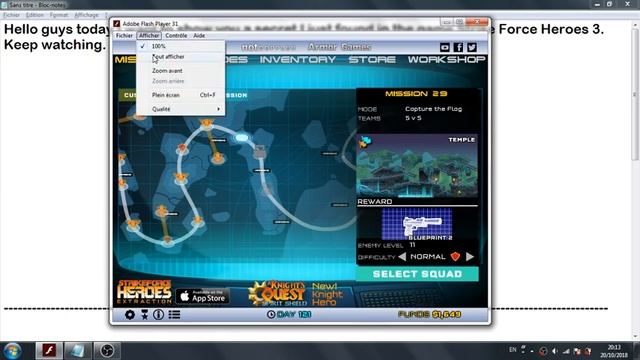Image resolution: width=640 pixels, height=360 pixels.
Task: Click the Notepad taskbar icon
Action: [78, 351]
